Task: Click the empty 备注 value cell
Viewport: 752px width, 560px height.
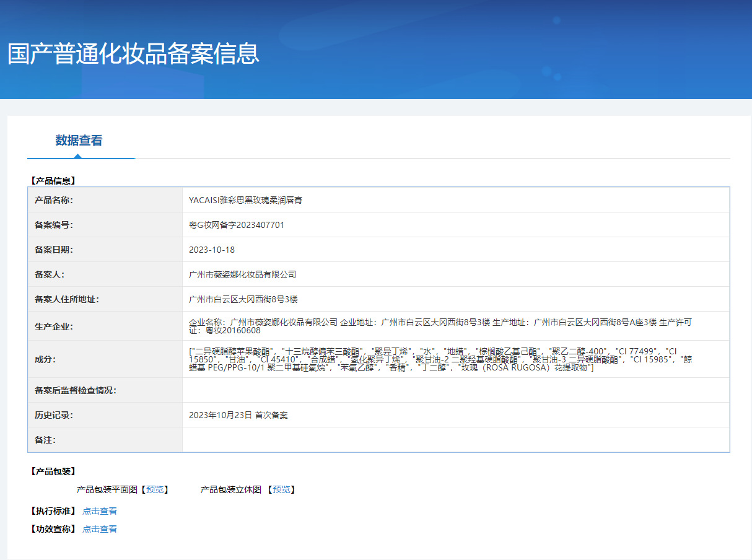Action: coord(456,440)
